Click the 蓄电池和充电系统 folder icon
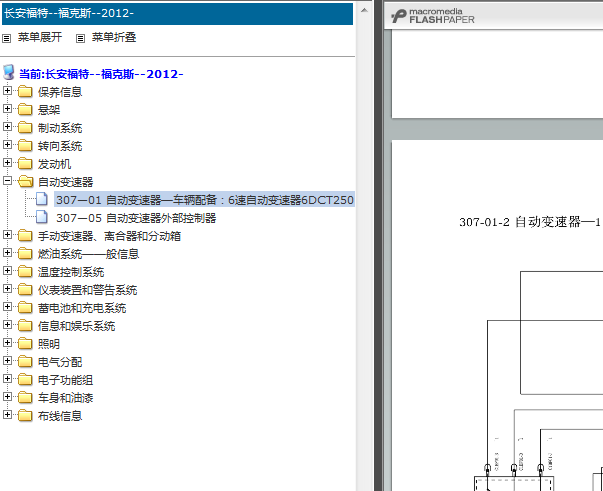The image size is (603, 491). [x=25, y=308]
